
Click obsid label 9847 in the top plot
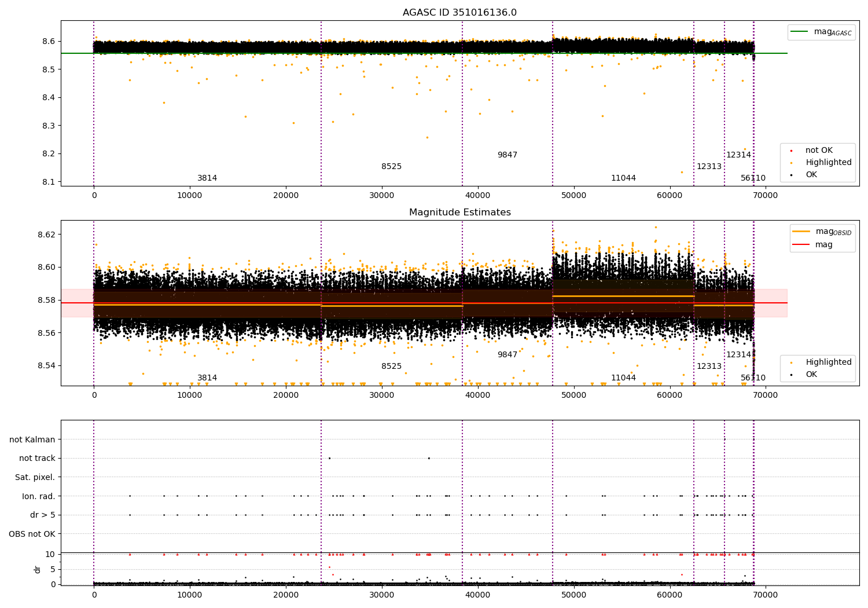point(507,155)
